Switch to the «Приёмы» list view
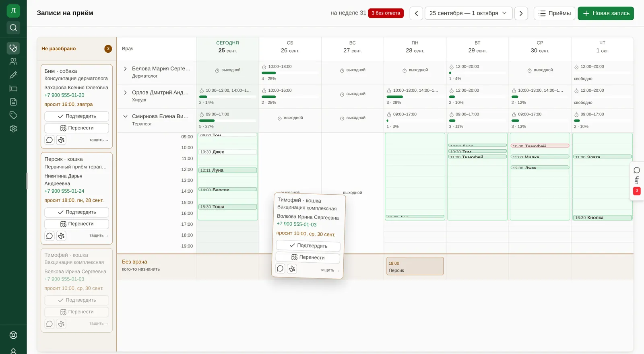 point(555,13)
